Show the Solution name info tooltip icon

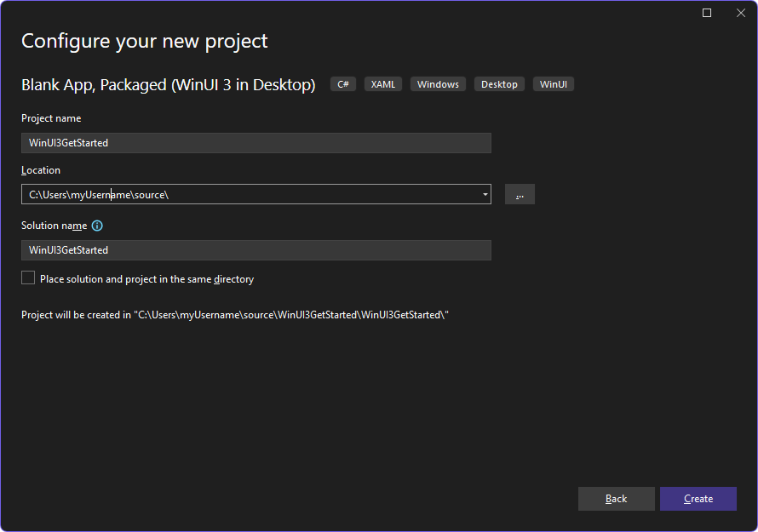[95, 226]
